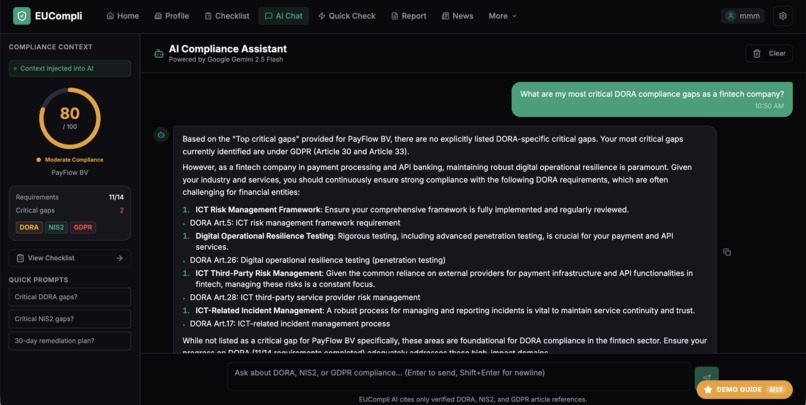
Task: Click the Home icon in navigation
Action: pos(110,16)
